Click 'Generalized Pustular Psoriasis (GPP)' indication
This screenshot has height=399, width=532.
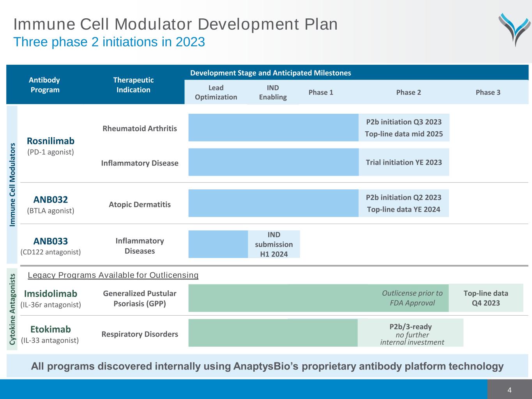pyautogui.click(x=140, y=298)
